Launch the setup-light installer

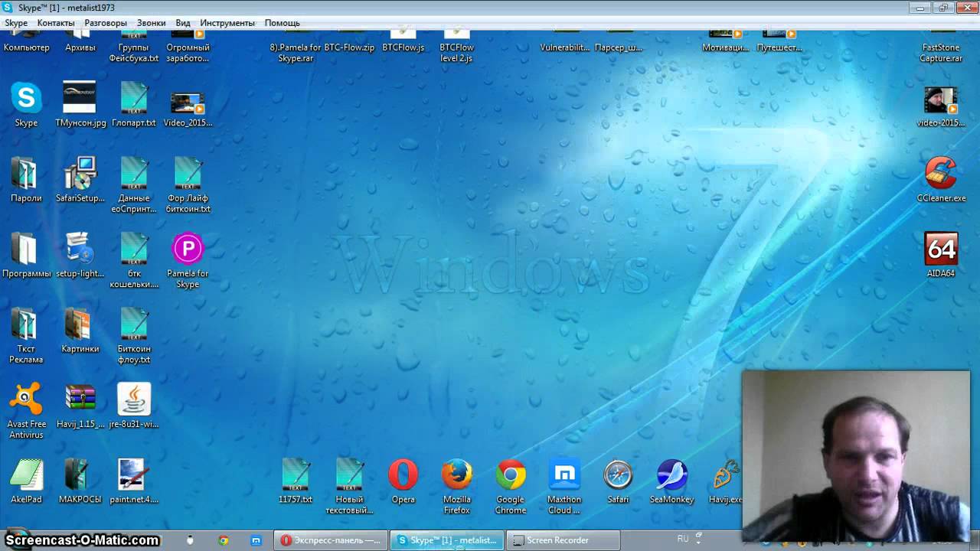pos(80,255)
